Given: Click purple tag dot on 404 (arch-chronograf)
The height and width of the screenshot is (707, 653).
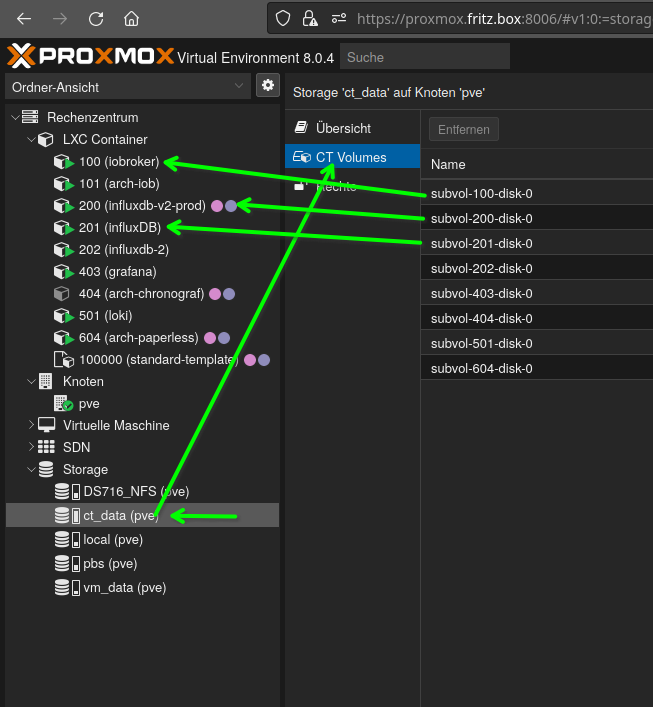Looking at the screenshot, I should pos(229,294).
